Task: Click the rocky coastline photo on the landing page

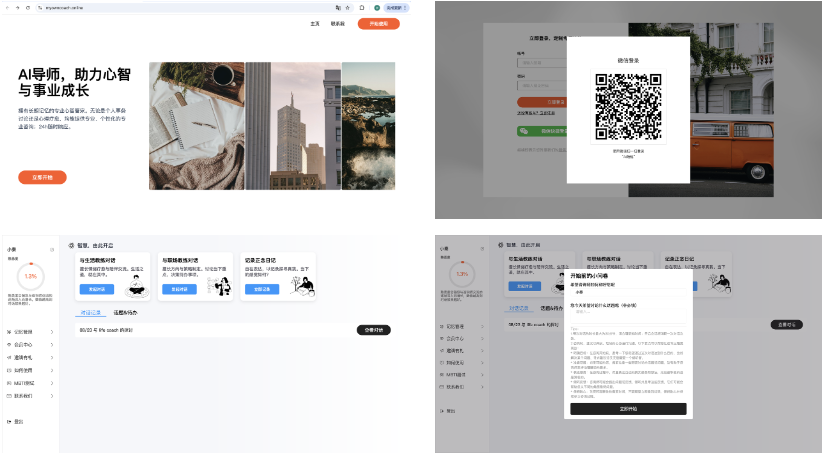Action: [369, 126]
